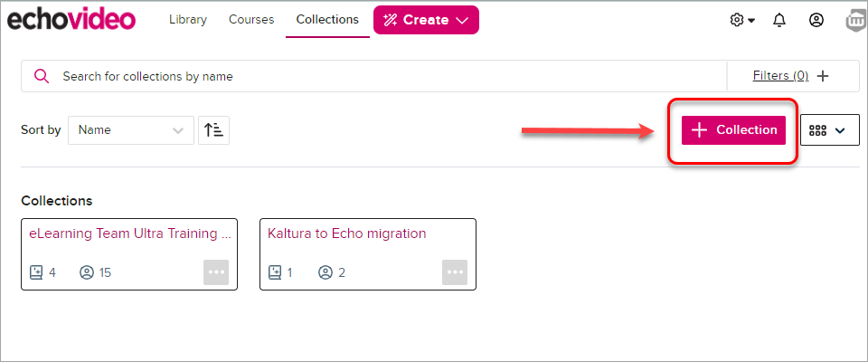Expand the Sort by Name dropdown
The width and height of the screenshot is (868, 362).
coord(131,130)
